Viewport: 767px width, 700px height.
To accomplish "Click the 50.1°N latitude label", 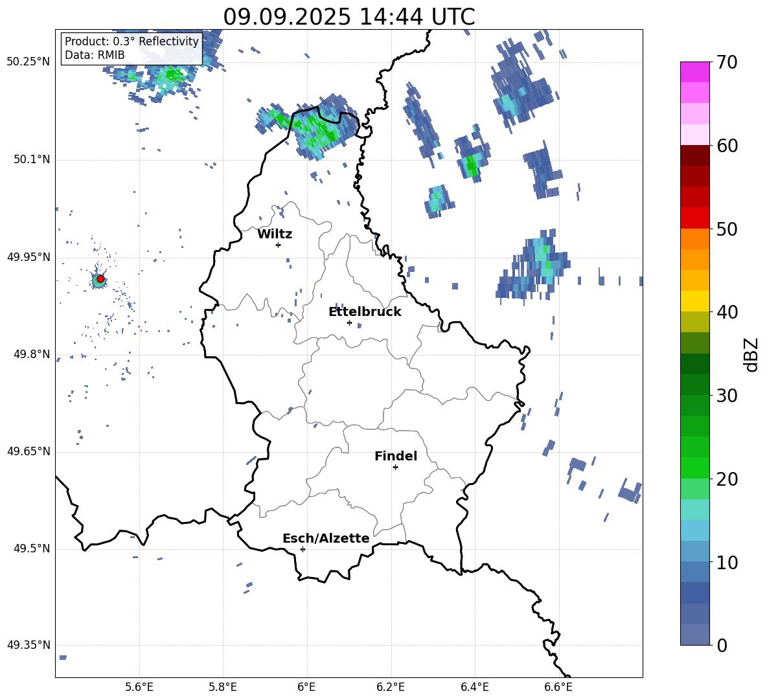I will tap(31, 159).
